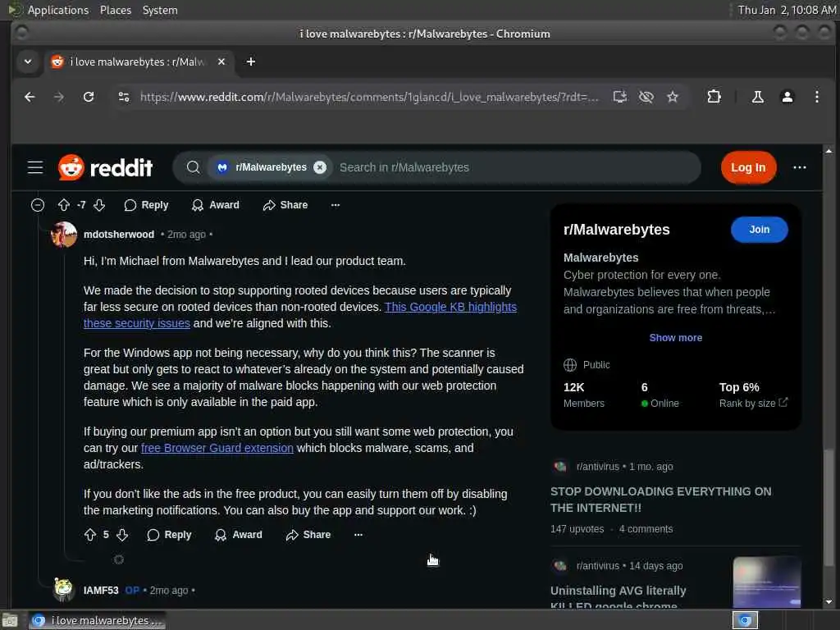Open a new browser tab
Viewport: 840px width, 630px height.
click(x=251, y=62)
